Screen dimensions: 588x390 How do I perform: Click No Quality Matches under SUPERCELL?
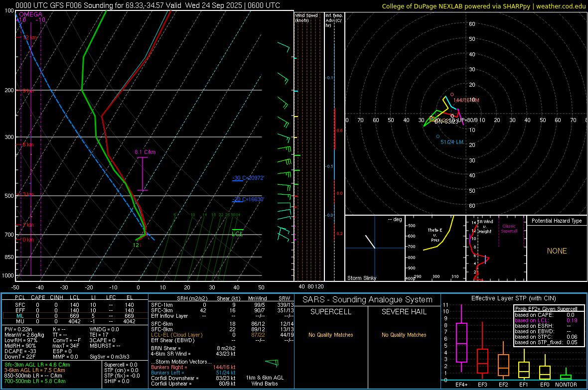[x=331, y=335]
